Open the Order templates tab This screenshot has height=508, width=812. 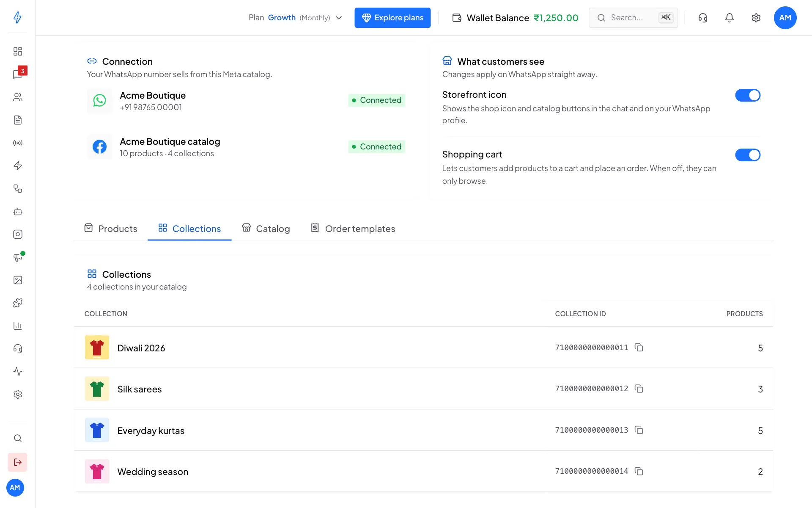353,229
